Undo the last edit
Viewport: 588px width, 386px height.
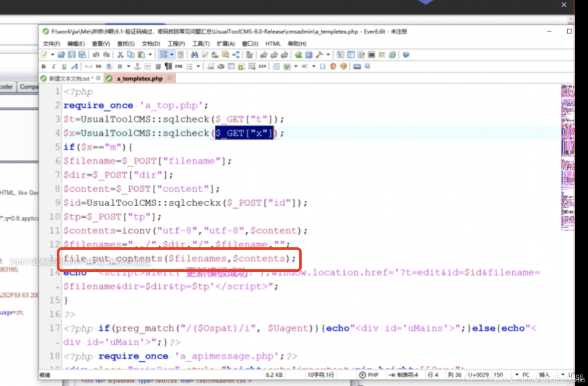point(96,54)
